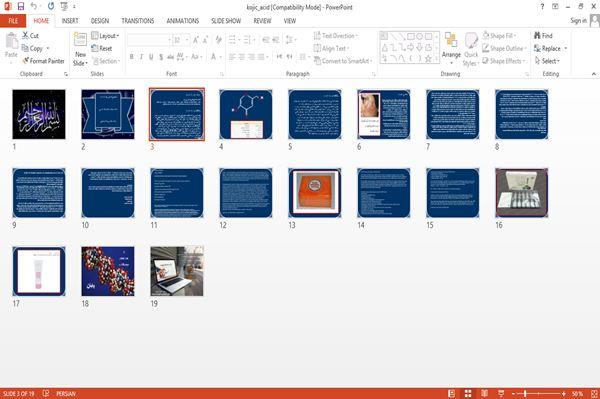Click the Reset slide button
The height and width of the screenshot is (399, 600).
[102, 48]
